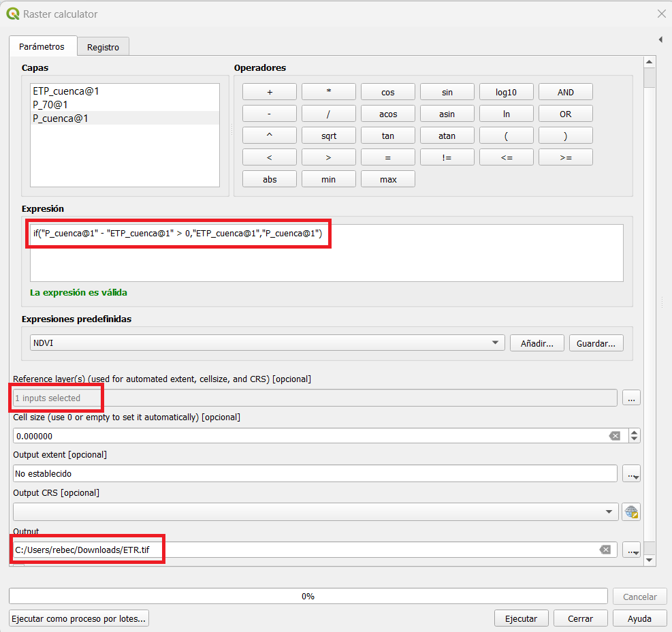
Task: Expand the Output CRS combo box
Action: (x=608, y=511)
